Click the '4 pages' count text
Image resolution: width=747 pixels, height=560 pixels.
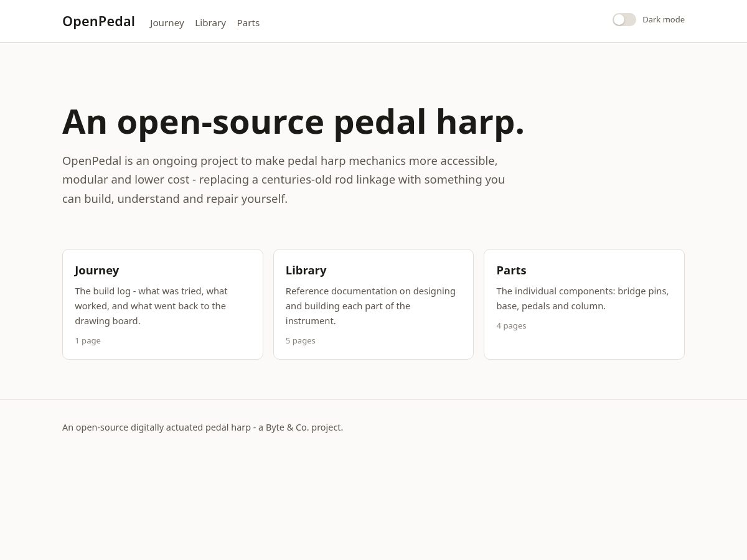pos(511,325)
